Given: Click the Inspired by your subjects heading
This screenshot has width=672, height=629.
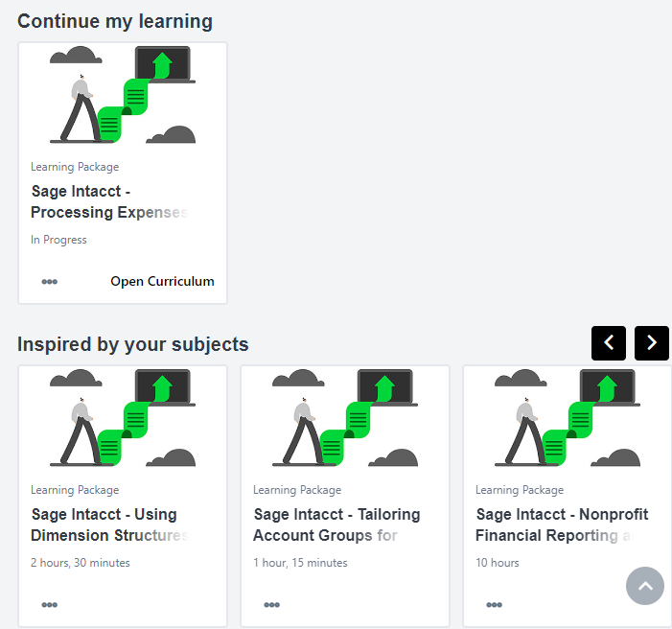Looking at the screenshot, I should click(x=132, y=344).
